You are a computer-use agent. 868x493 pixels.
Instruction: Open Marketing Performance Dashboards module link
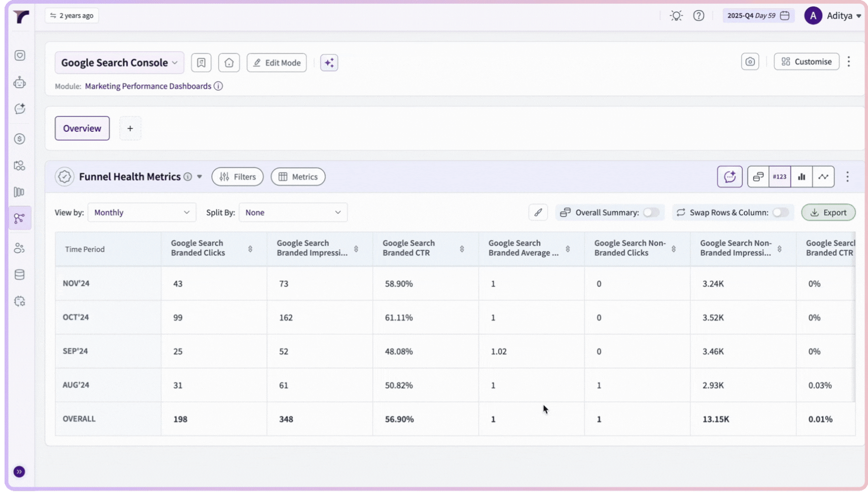click(148, 86)
